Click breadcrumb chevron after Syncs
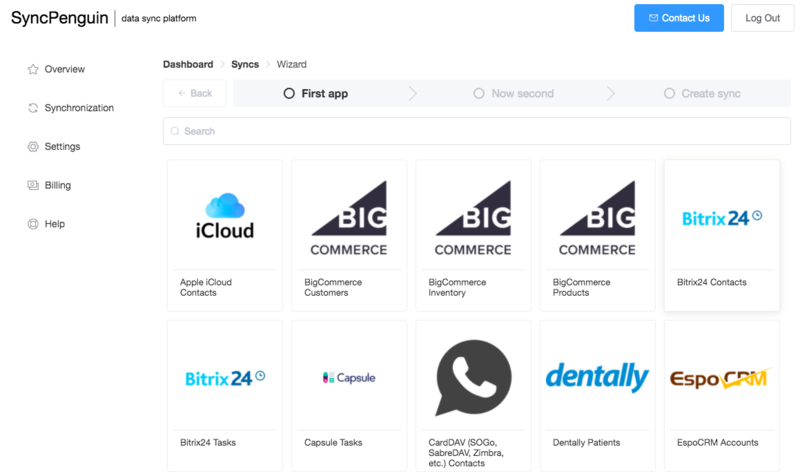The height and width of the screenshot is (476, 800). click(x=268, y=64)
